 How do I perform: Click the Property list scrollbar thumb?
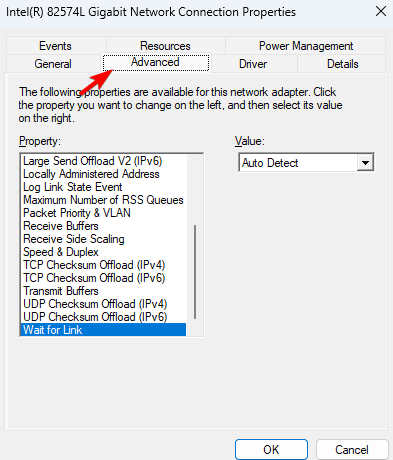point(195,272)
